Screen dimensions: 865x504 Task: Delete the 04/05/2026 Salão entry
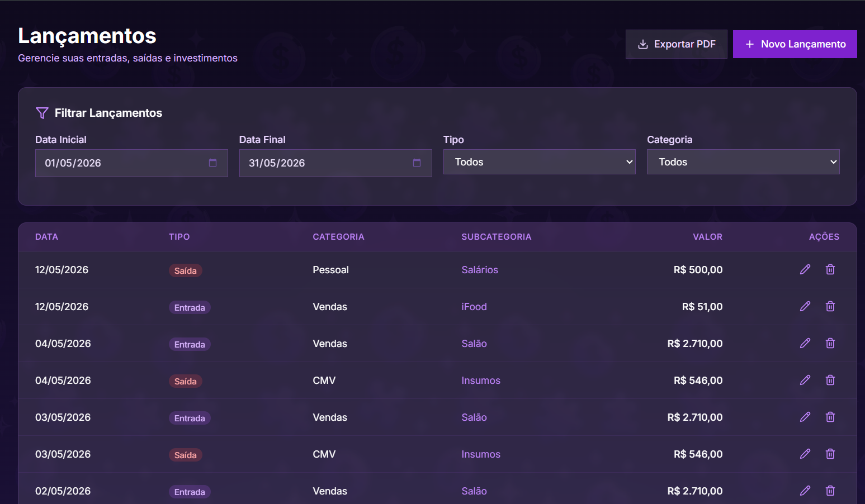[x=830, y=343]
